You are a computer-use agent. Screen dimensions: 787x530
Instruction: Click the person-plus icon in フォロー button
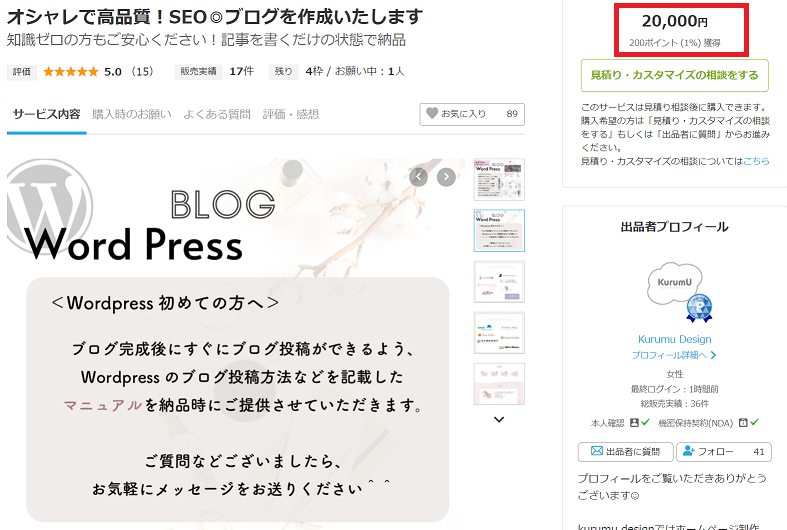click(x=689, y=451)
